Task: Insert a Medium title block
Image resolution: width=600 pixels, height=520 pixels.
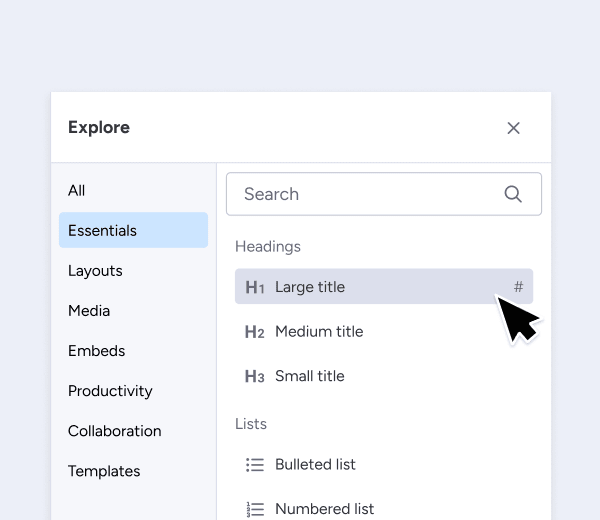Action: click(x=384, y=331)
